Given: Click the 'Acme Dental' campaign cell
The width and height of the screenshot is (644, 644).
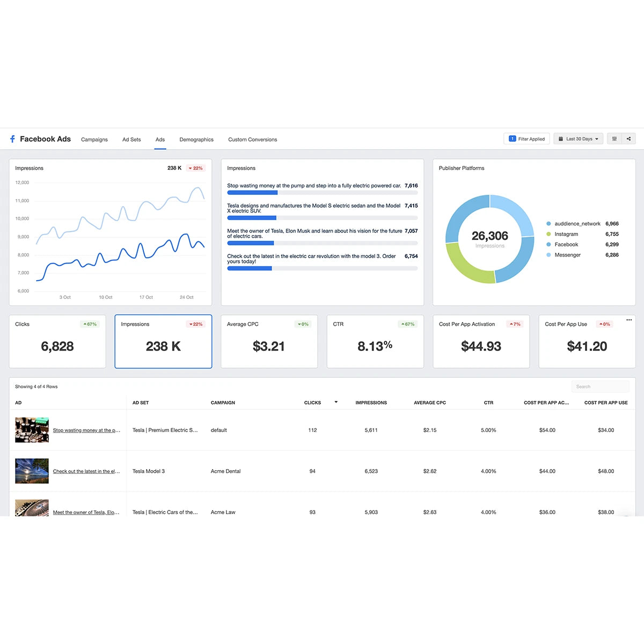Looking at the screenshot, I should 225,471.
